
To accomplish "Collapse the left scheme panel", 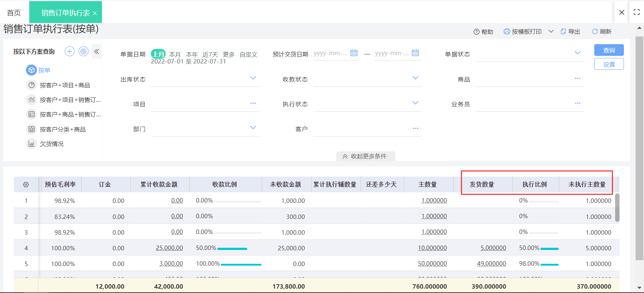I will click(x=96, y=51).
